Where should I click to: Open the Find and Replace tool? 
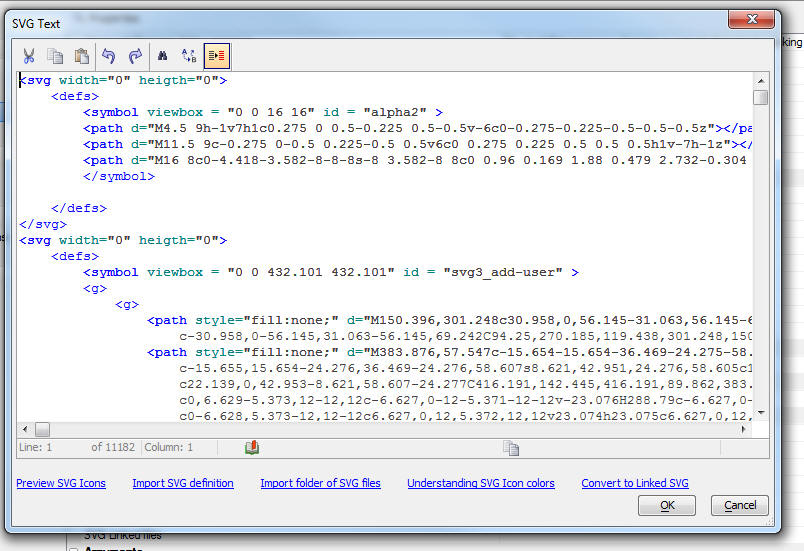click(x=189, y=55)
